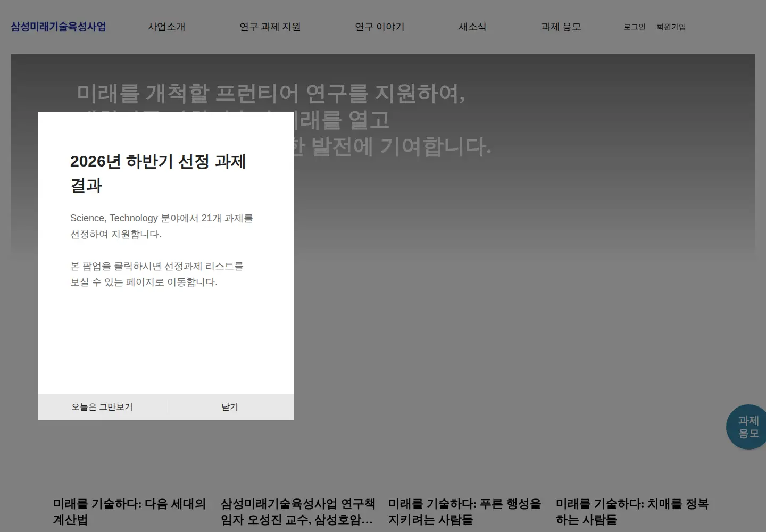
Task: Open article 푸른 행성을 지키려는 사람들
Action: pos(464,512)
